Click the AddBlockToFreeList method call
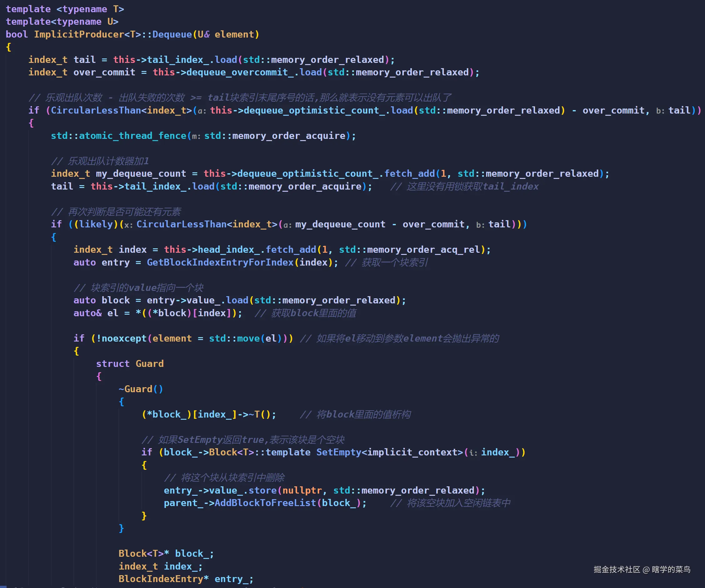Viewport: 705px width, 588px height. (265, 503)
